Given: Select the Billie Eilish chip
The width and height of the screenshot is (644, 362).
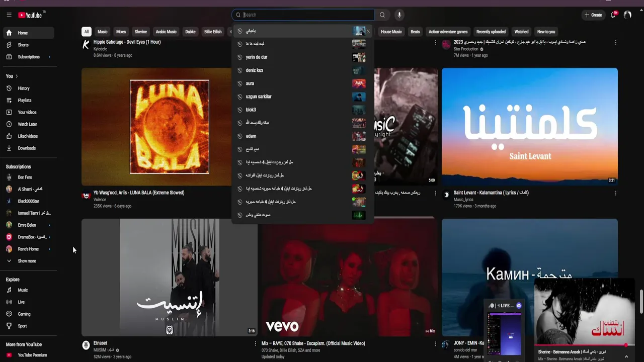Looking at the screenshot, I should coord(213,32).
